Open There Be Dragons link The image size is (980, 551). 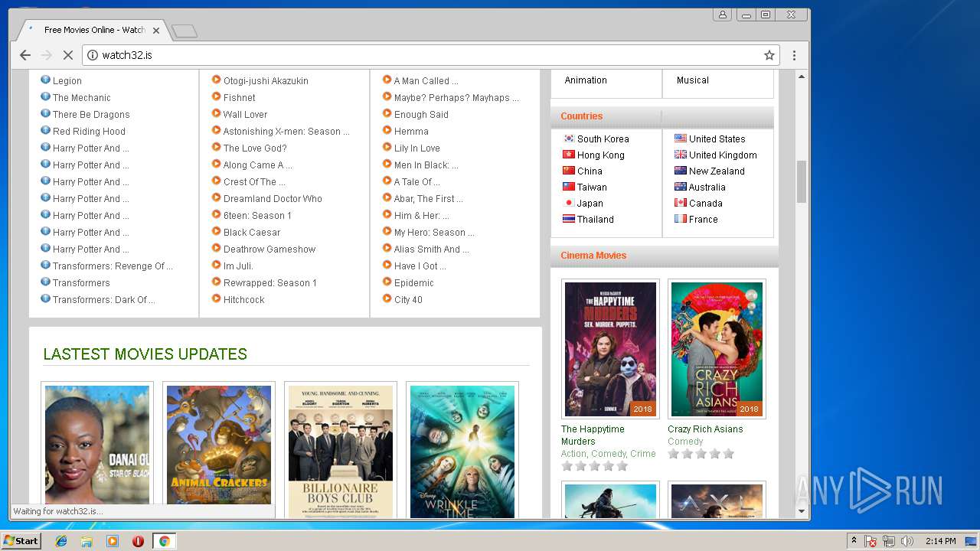(91, 115)
